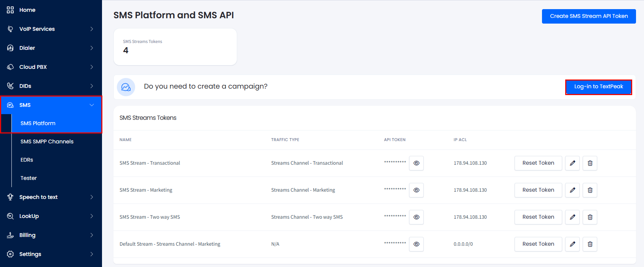Reset Token for SMS Stream - Two way SMS
The height and width of the screenshot is (267, 644).
538,217
